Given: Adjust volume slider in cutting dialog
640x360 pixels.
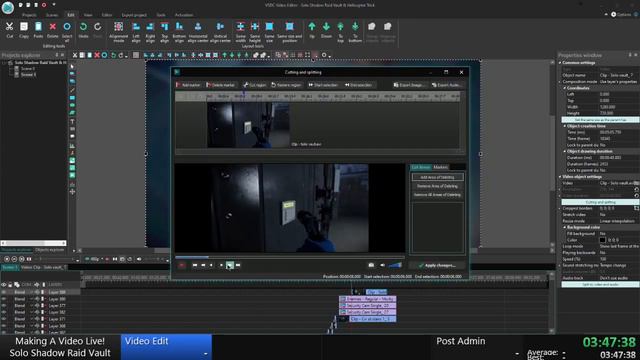Looking at the screenshot, I should 395,265.
